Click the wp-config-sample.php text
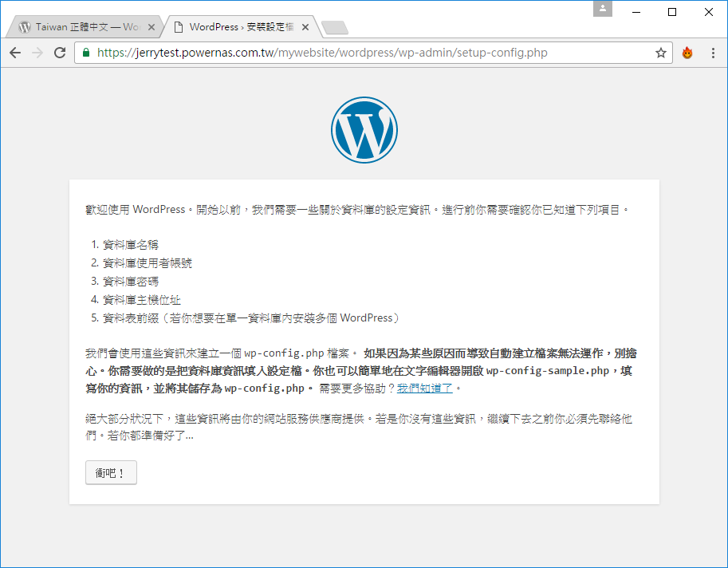 coord(547,371)
